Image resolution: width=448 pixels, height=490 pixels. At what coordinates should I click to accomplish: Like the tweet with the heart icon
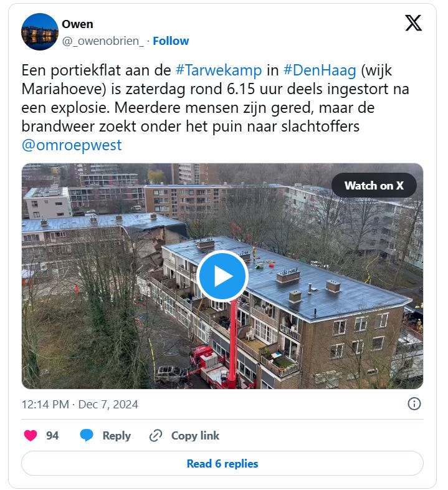pyautogui.click(x=31, y=435)
